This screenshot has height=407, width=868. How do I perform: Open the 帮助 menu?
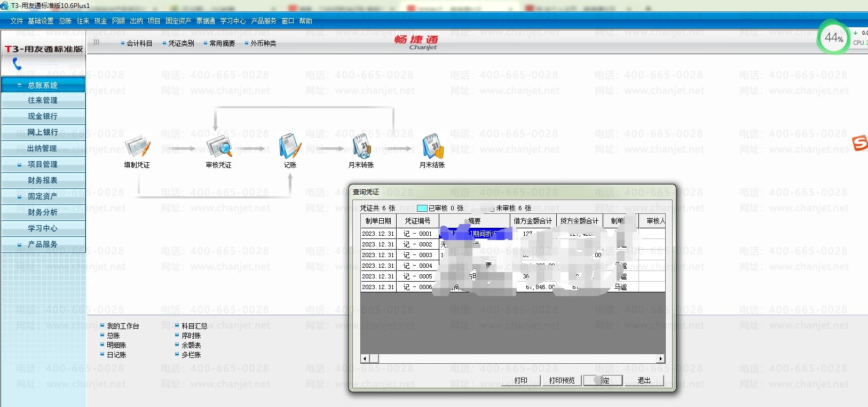pos(305,21)
